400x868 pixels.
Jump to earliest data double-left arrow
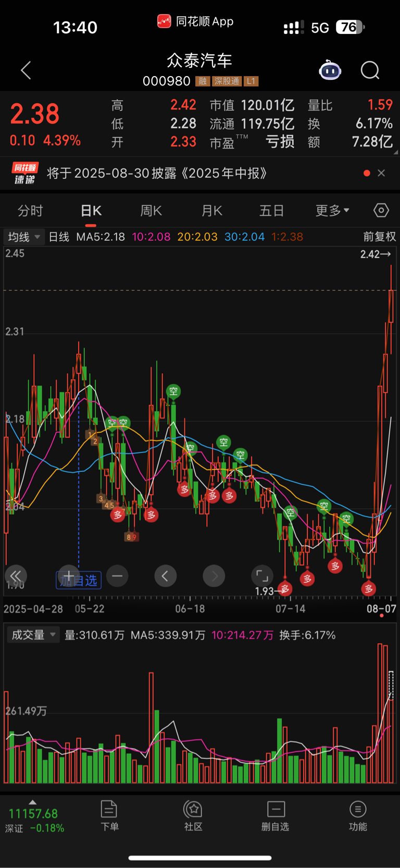click(x=16, y=576)
